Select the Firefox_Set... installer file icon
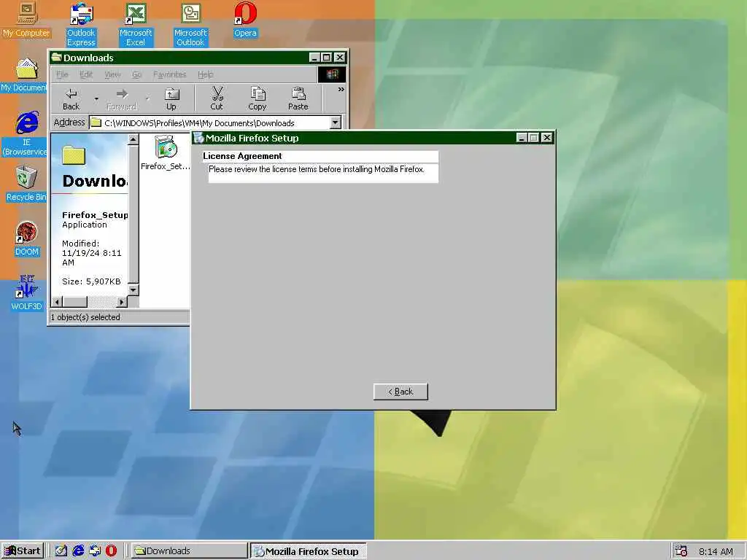The height and width of the screenshot is (560, 747). coord(166,152)
